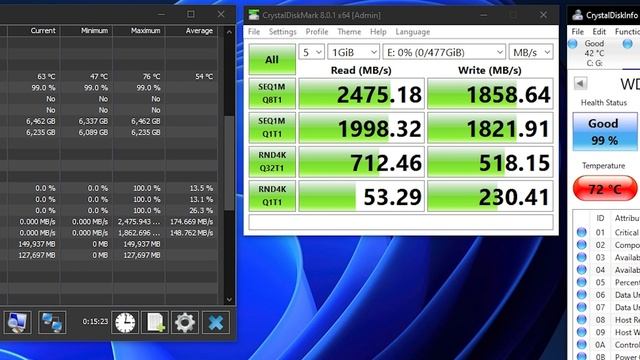Image resolution: width=640 pixels, height=360 pixels.
Task: Click the blue status orb for ID 08
Action: tap(582, 320)
